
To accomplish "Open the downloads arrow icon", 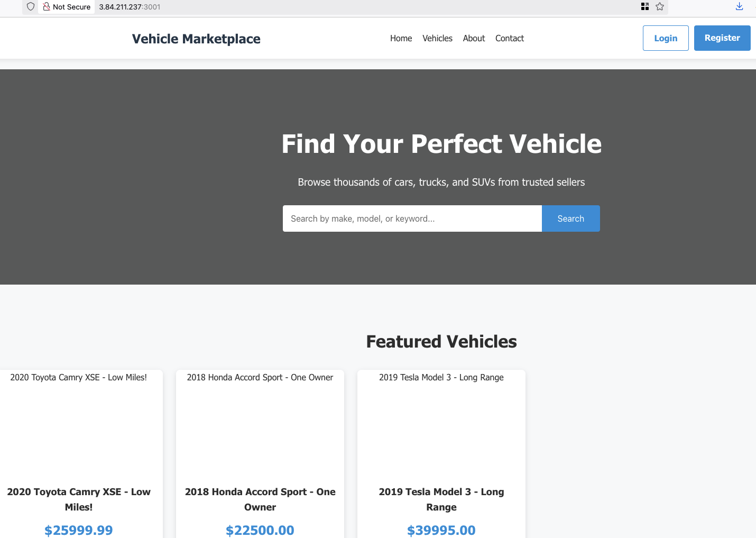I will (740, 6).
